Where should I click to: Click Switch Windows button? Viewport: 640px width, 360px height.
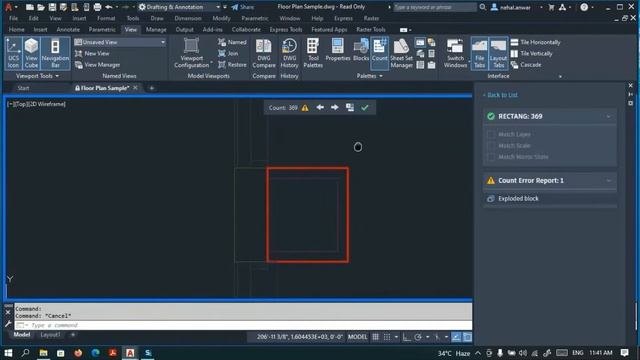(455, 53)
